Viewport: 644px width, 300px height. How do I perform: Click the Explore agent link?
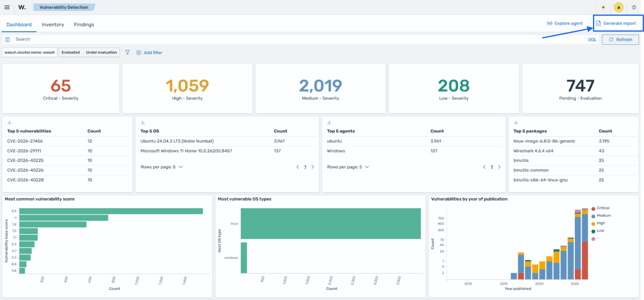[x=565, y=23]
